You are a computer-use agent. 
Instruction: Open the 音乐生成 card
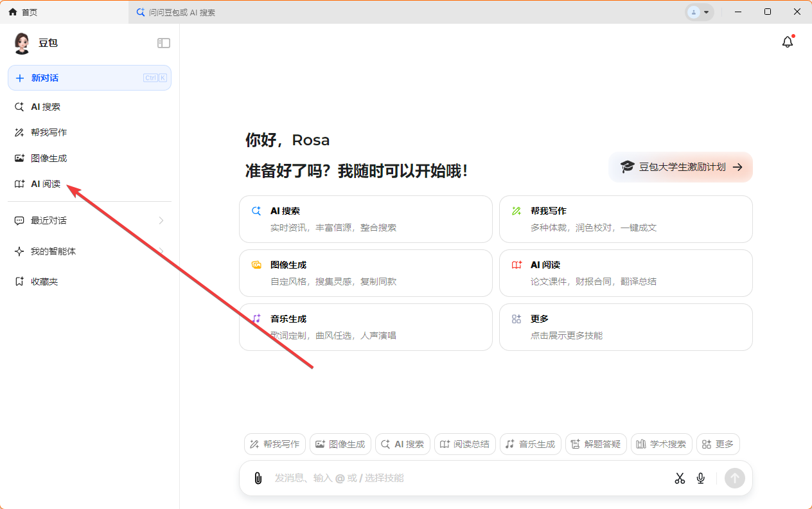[366, 327]
